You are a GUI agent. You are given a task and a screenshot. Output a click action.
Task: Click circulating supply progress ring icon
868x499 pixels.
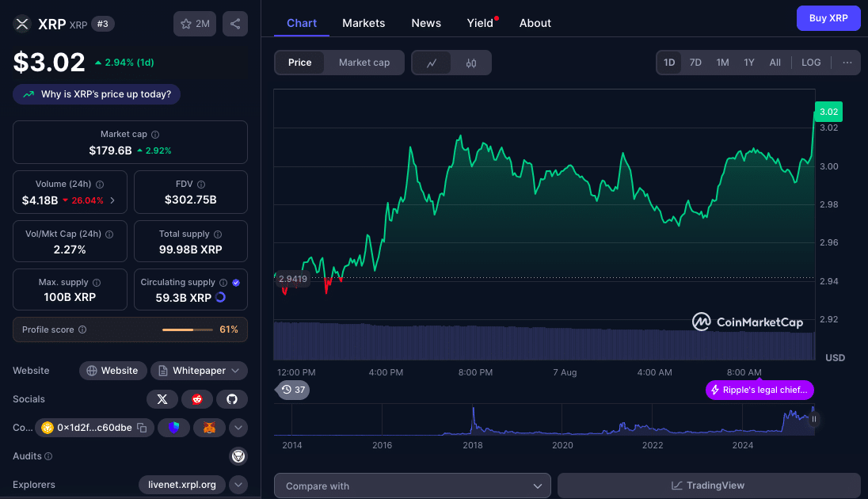click(220, 297)
